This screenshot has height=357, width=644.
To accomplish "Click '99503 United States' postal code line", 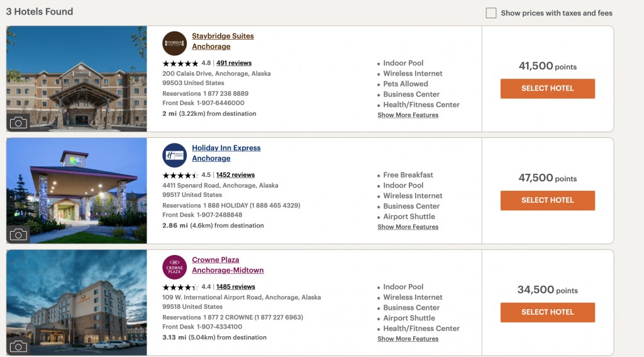I will [193, 83].
